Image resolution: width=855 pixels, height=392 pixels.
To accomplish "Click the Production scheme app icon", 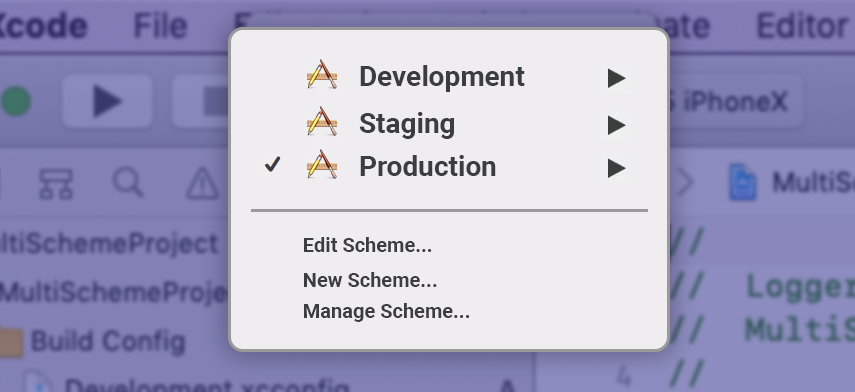I will (x=322, y=164).
